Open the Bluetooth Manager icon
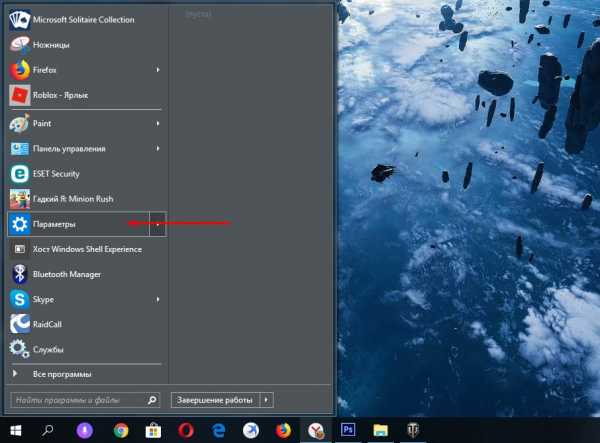600x443 pixels. point(20,274)
